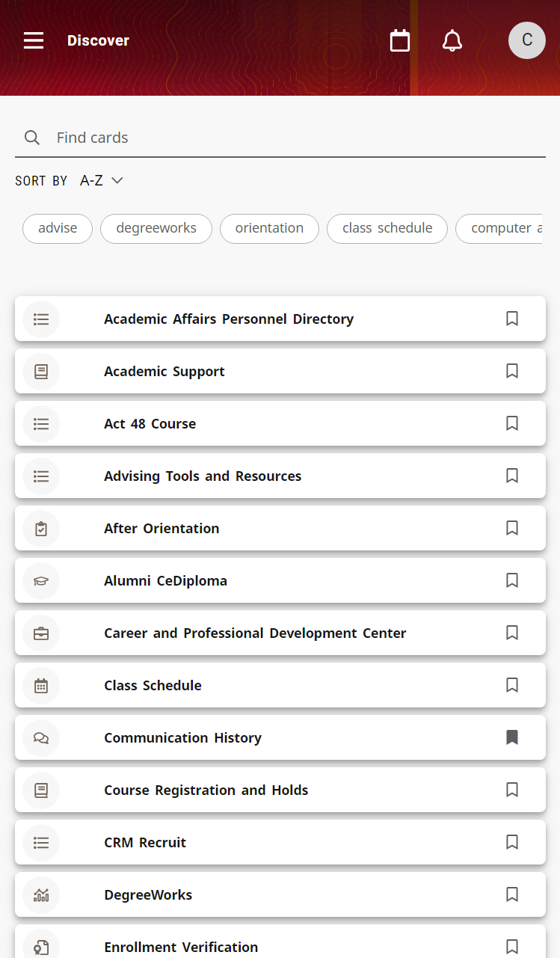This screenshot has width=560, height=958.
Task: Select the degreeworks filter chip
Action: 156,229
